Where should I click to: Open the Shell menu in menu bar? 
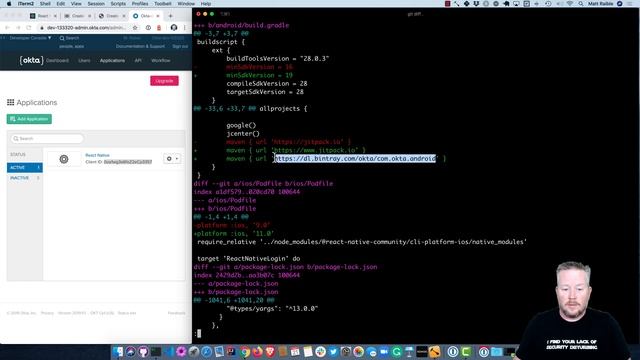click(x=45, y=4)
